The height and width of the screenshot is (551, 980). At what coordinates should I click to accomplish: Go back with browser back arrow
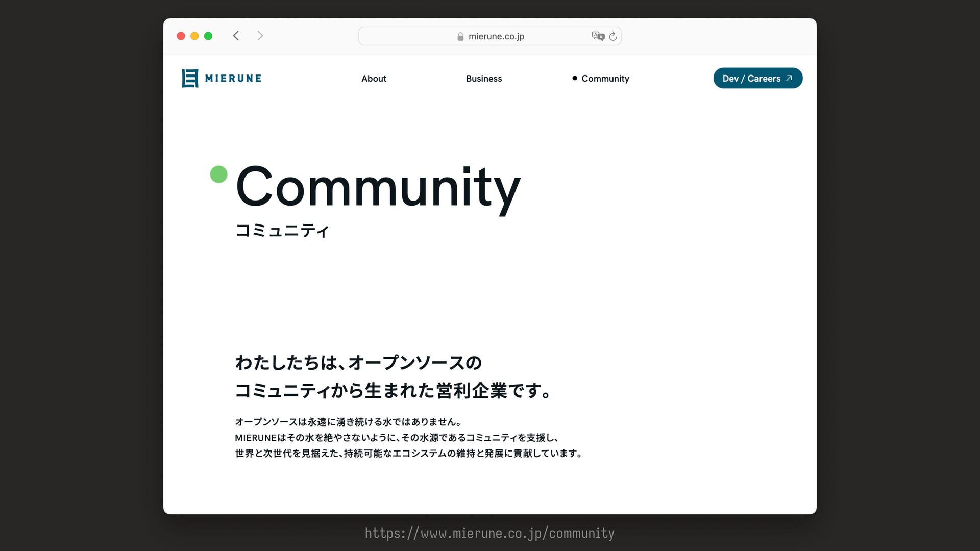click(236, 36)
